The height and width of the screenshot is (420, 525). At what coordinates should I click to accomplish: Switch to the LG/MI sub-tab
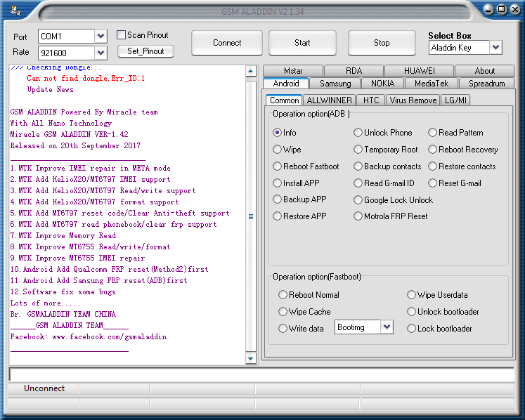pos(455,100)
